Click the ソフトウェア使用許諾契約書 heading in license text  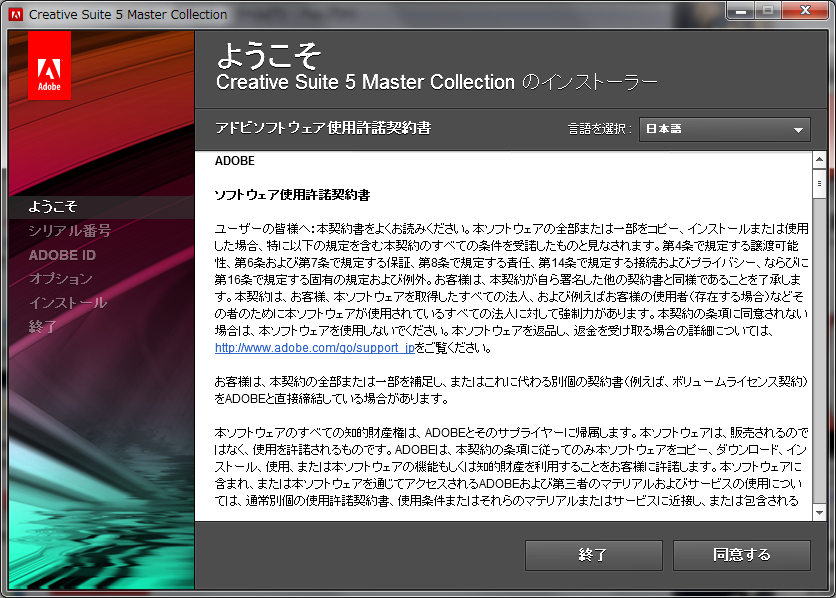tap(292, 195)
